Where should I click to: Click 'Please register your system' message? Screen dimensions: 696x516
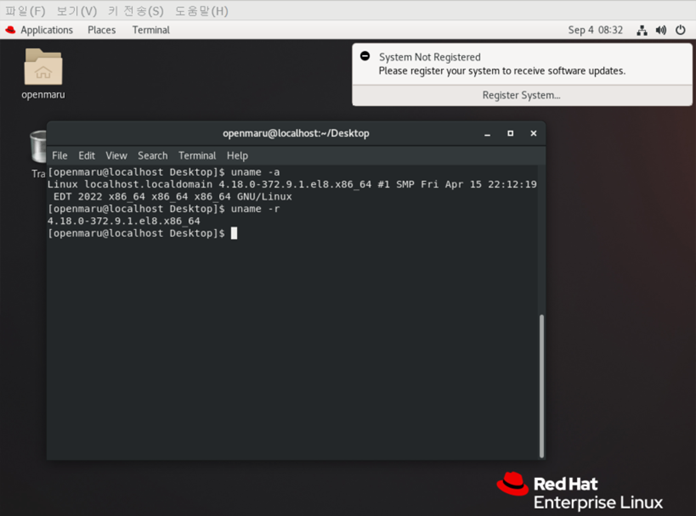coord(502,71)
